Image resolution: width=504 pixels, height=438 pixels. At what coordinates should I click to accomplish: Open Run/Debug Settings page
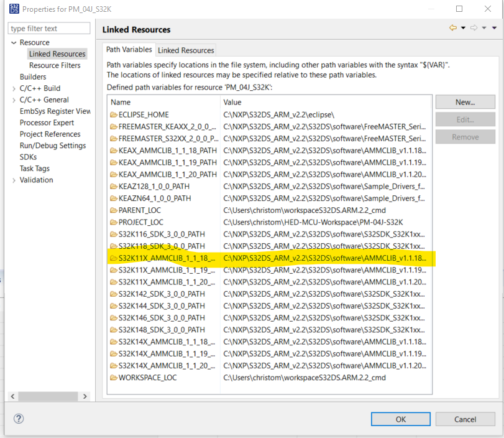(53, 146)
